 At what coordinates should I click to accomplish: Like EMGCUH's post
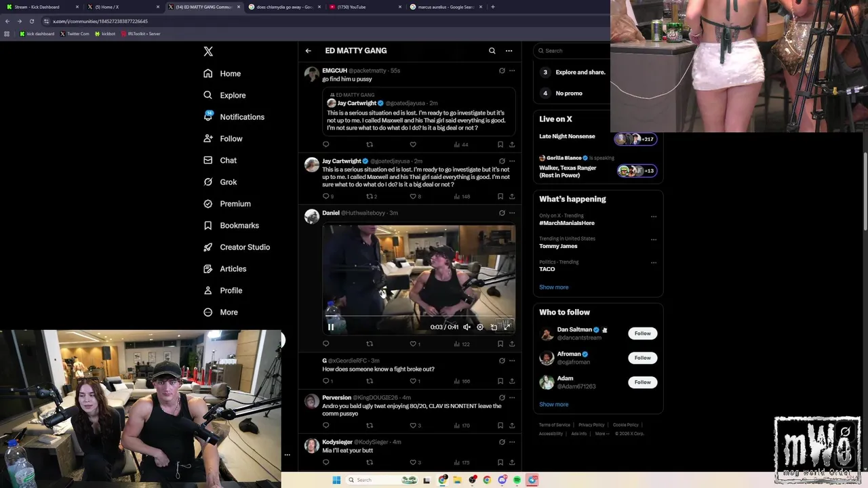(413, 144)
